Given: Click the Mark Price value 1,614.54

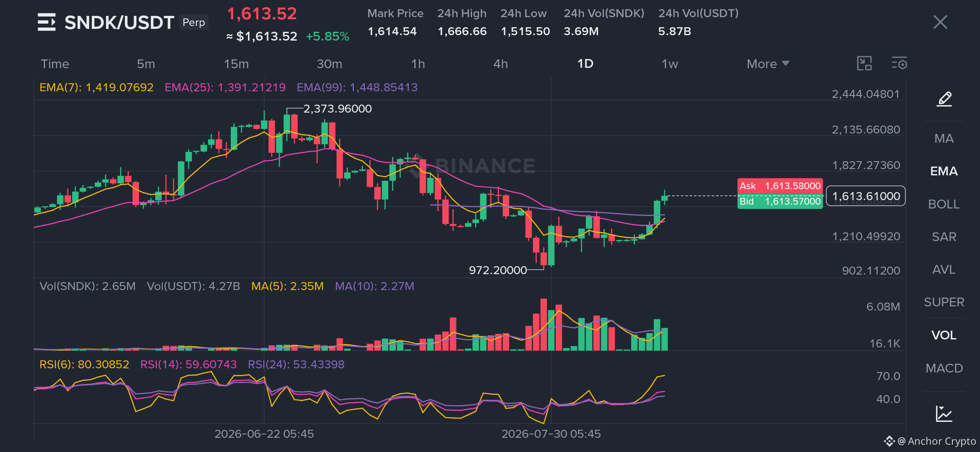Looking at the screenshot, I should (x=392, y=31).
